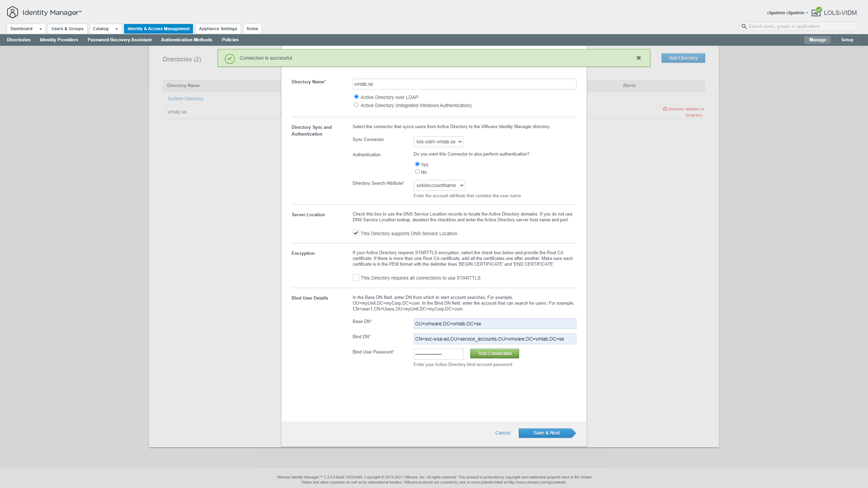Screen dimensions: 868x488
Task: Click into the Bind DN field
Action: [495, 339]
